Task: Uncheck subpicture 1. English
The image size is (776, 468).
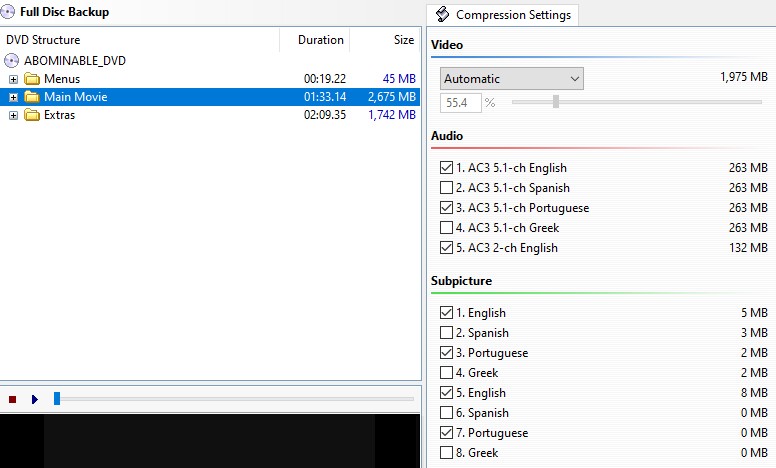Action: [446, 313]
